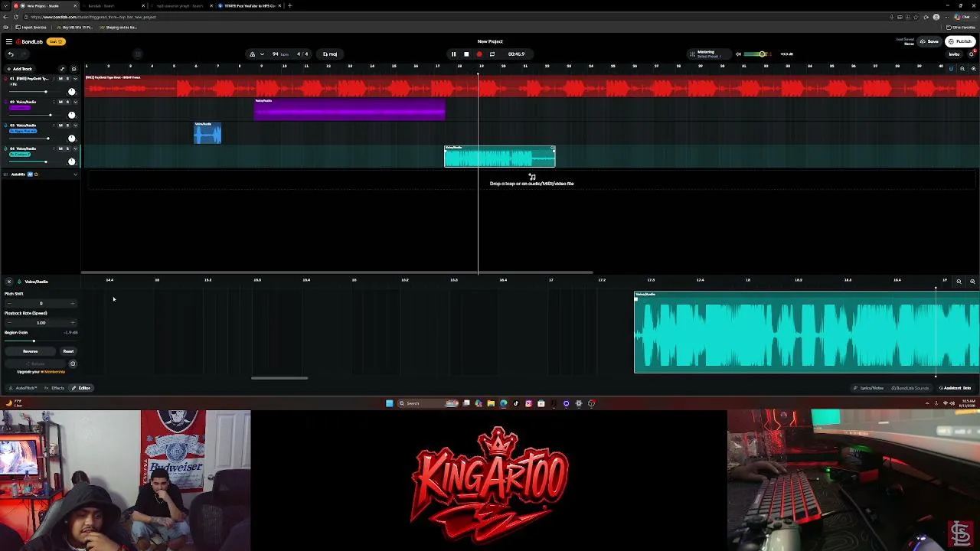This screenshot has width=980, height=551.
Task: Switch to the Effects tab
Action: coord(55,388)
